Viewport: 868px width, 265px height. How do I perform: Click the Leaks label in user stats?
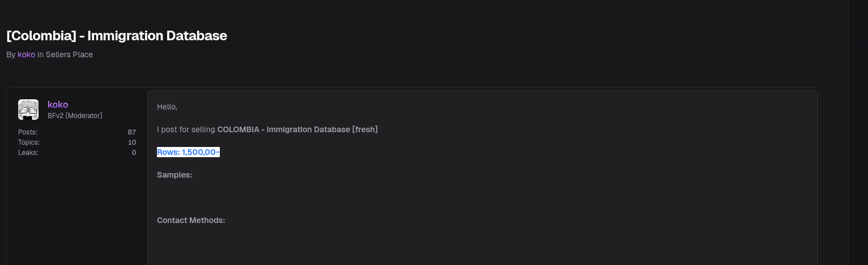(x=28, y=153)
